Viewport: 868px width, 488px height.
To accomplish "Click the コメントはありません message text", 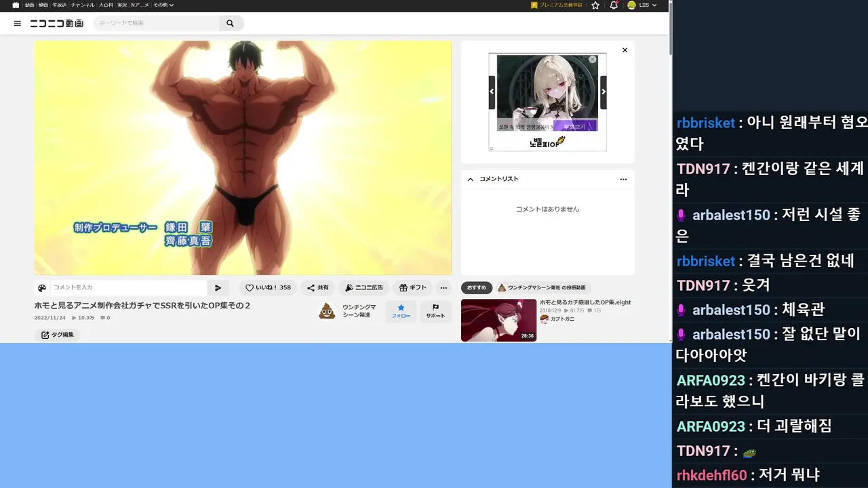I will point(547,209).
